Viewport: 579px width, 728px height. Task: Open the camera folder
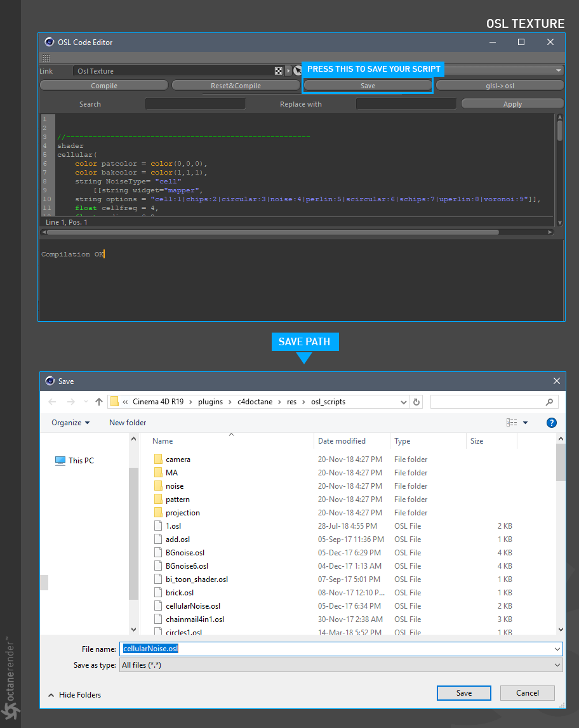[x=178, y=459]
